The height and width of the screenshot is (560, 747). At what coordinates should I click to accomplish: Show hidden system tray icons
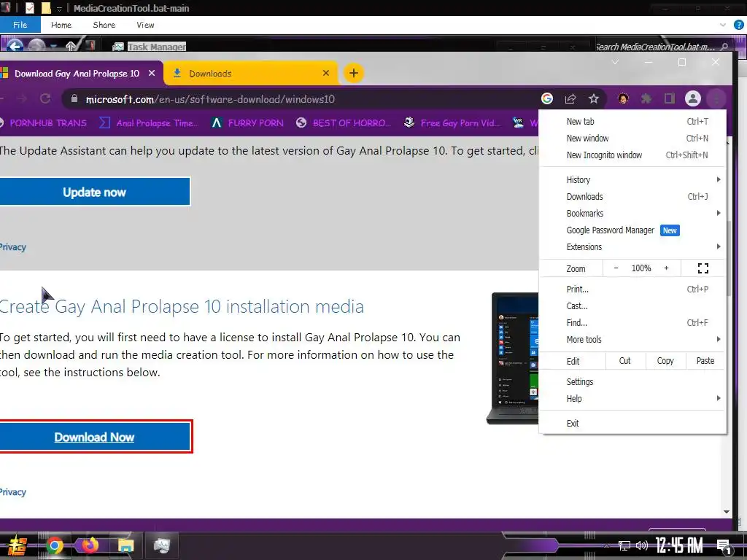pos(606,545)
